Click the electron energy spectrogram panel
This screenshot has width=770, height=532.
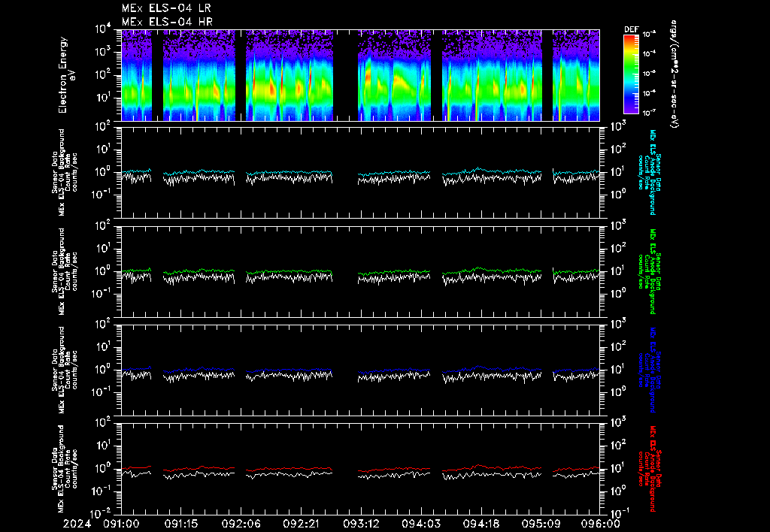pyautogui.click(x=360, y=75)
